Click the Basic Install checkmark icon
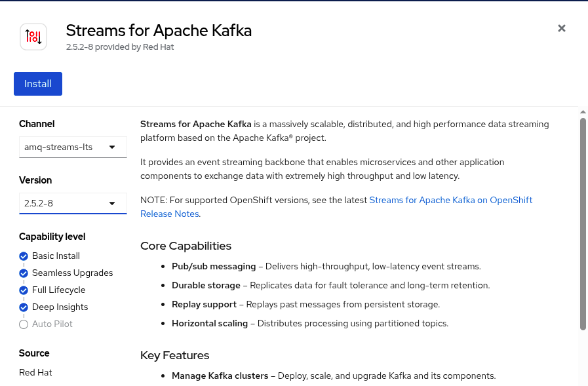 coord(24,256)
